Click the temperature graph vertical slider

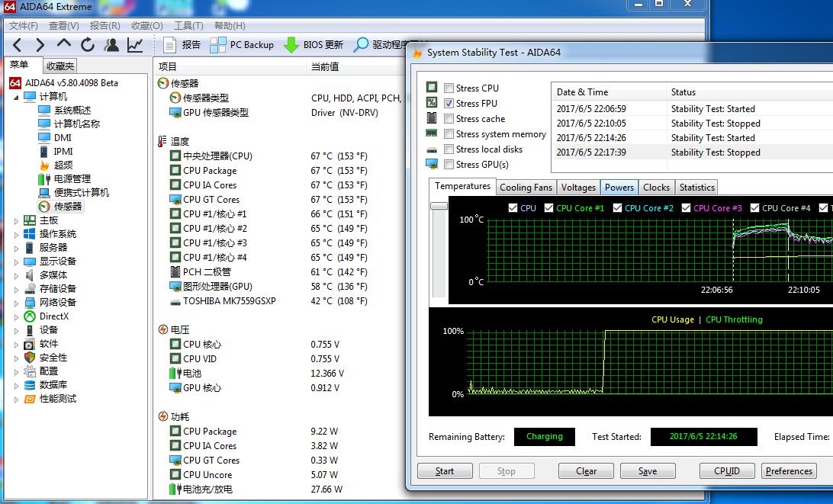coord(439,207)
